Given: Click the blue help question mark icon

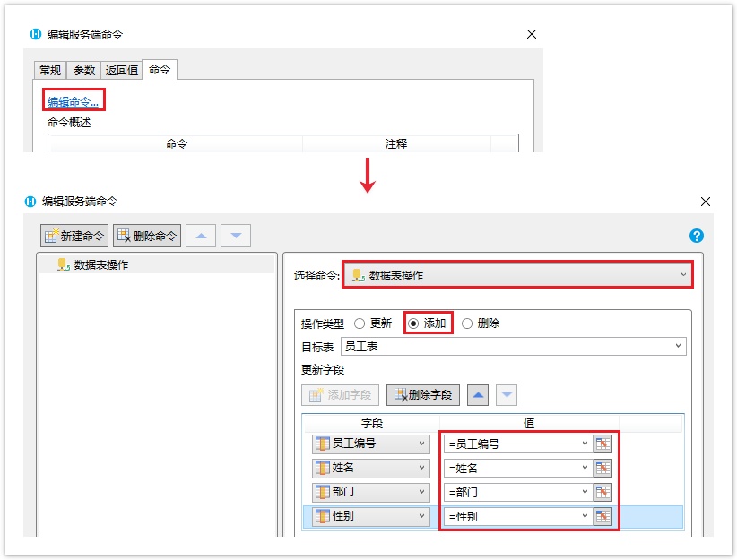Looking at the screenshot, I should tap(697, 236).
